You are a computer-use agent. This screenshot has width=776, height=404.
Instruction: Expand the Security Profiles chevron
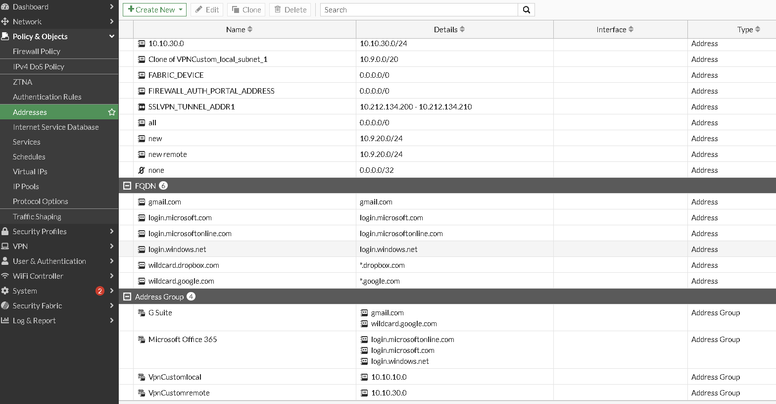[111, 231]
